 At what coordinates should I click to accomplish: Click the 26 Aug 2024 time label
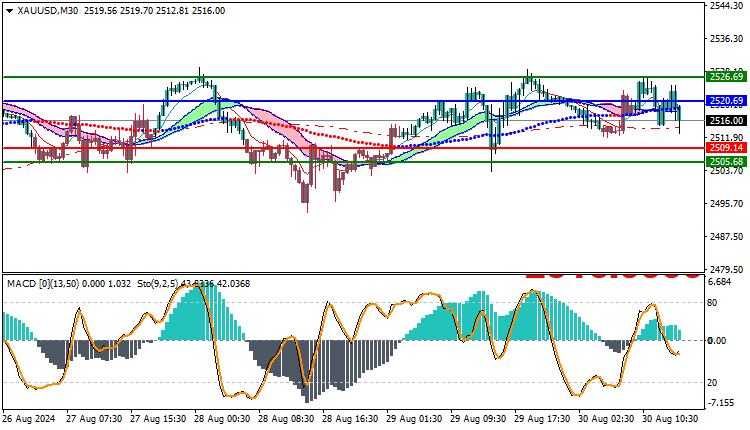point(29,419)
